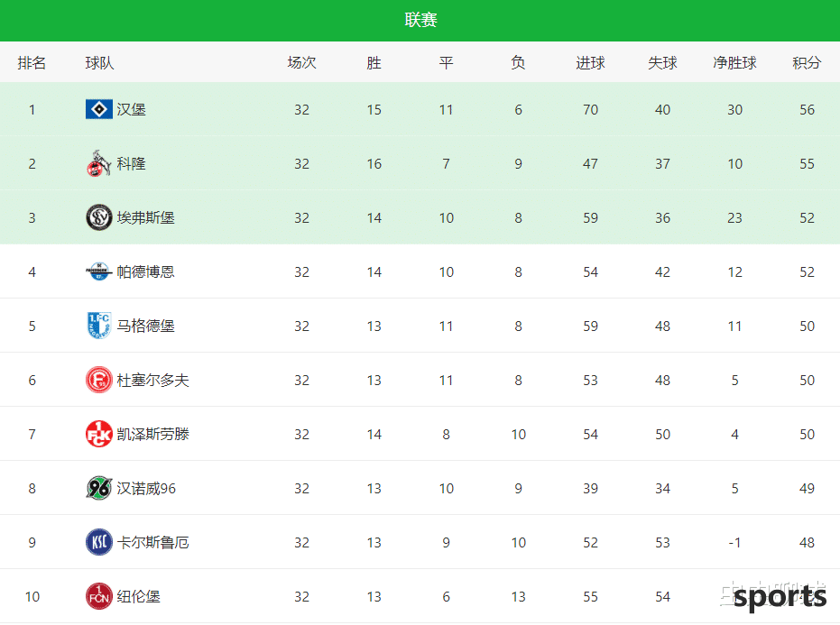
Task: Open the 卡尔斯鲁厄 team name link
Action: (153, 543)
